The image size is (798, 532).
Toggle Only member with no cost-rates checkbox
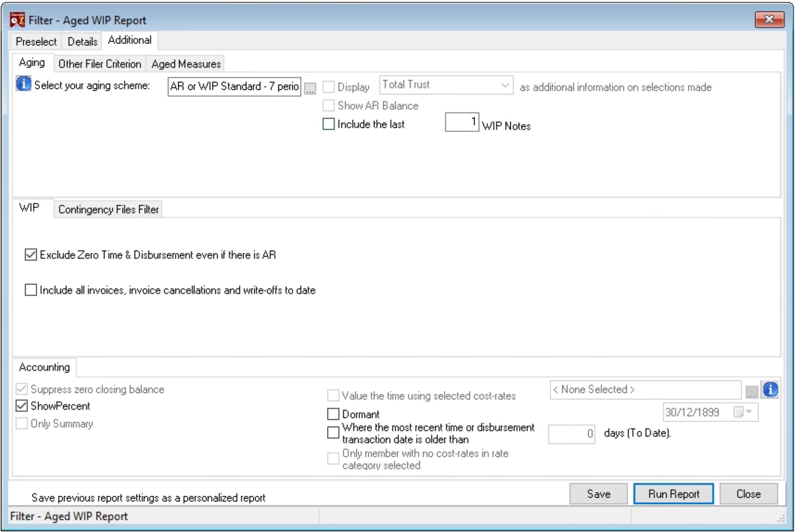coord(333,459)
